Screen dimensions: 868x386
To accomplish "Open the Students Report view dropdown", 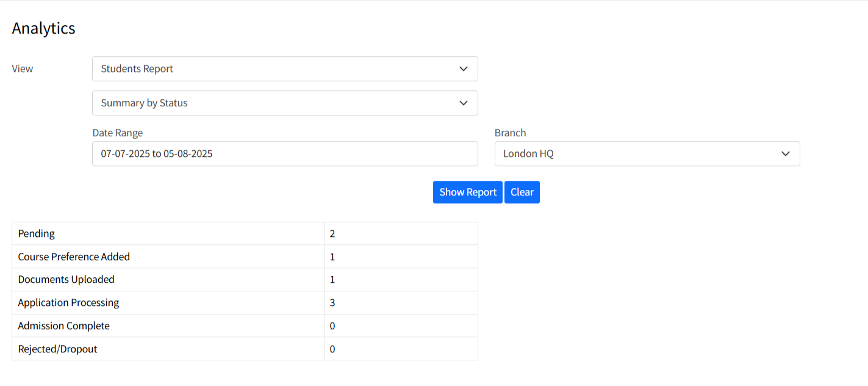I will click(284, 69).
